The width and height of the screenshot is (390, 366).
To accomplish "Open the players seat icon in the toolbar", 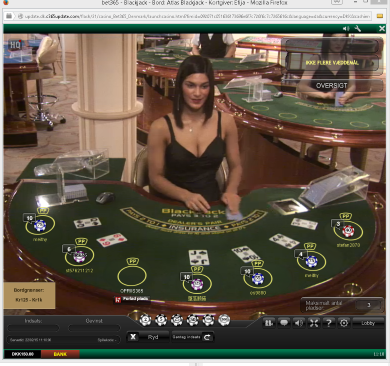I will 269,323.
